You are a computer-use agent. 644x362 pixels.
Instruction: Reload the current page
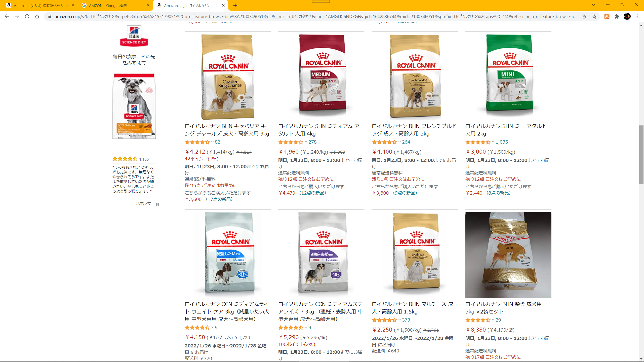point(27,17)
